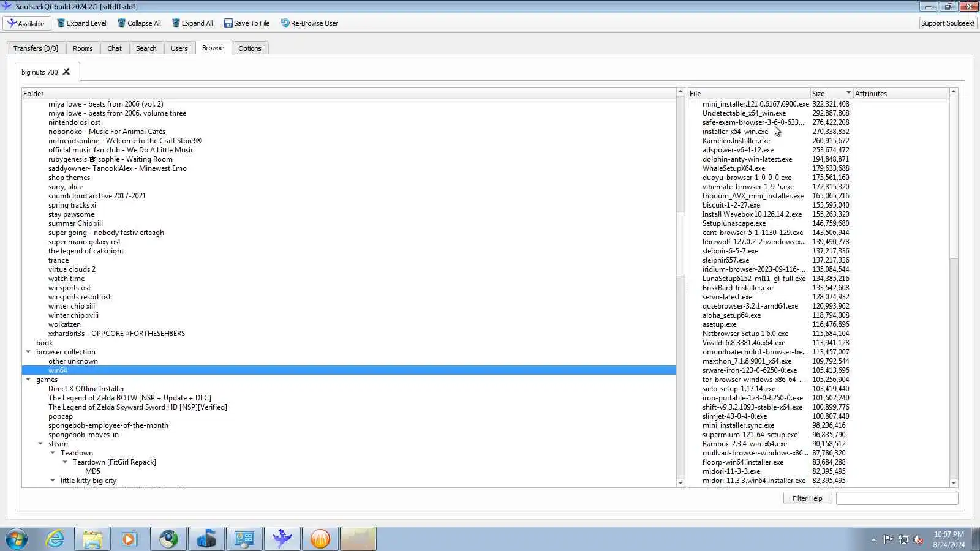Select file 'thorium_AVX_mini_installer.exe'

tap(753, 196)
